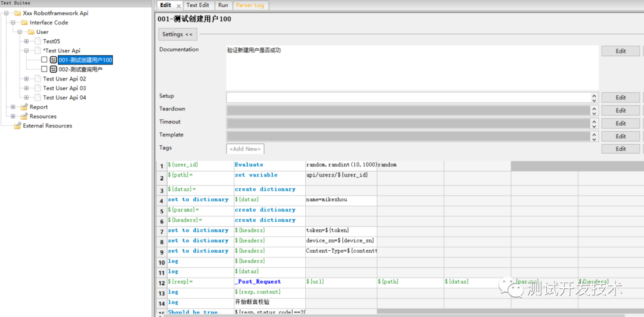Click the Test05 file icon
This screenshot has height=317, width=644.
tap(38, 42)
